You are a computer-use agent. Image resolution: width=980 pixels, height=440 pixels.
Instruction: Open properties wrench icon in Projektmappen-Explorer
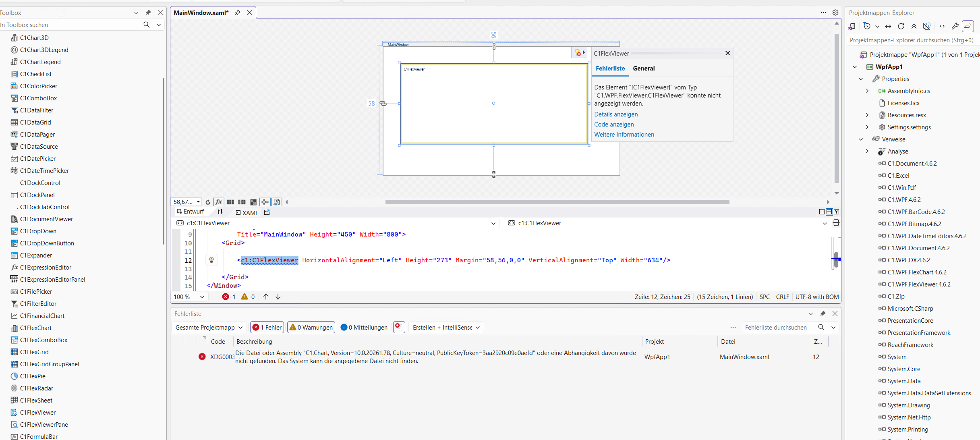(955, 27)
